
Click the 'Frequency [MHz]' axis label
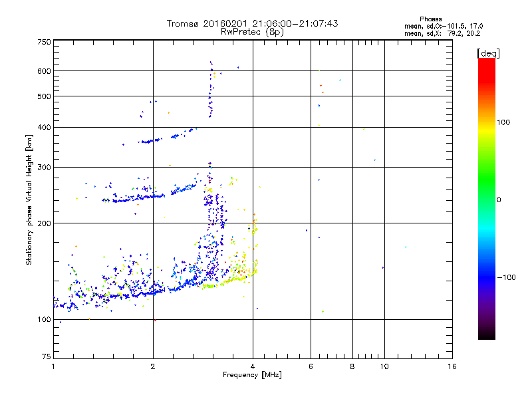pos(252,375)
